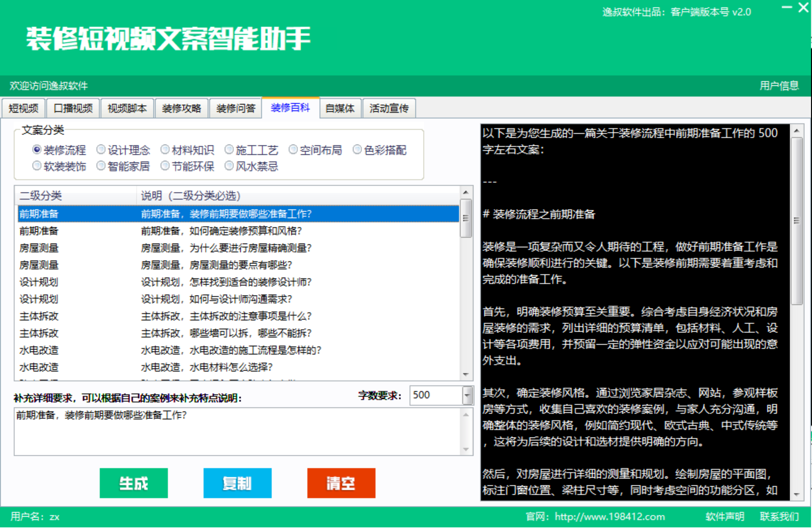The width and height of the screenshot is (812, 528).
Task: Select row 水电改造的施工流程是怎样的？
Action: [238, 350]
